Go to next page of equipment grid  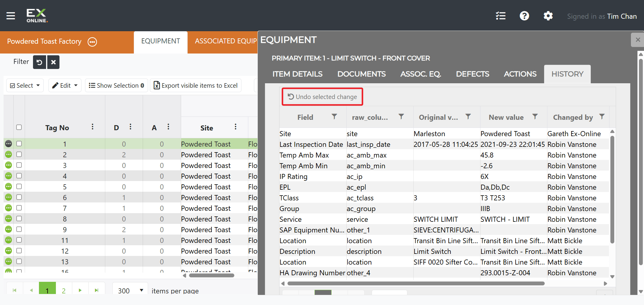[x=80, y=290]
